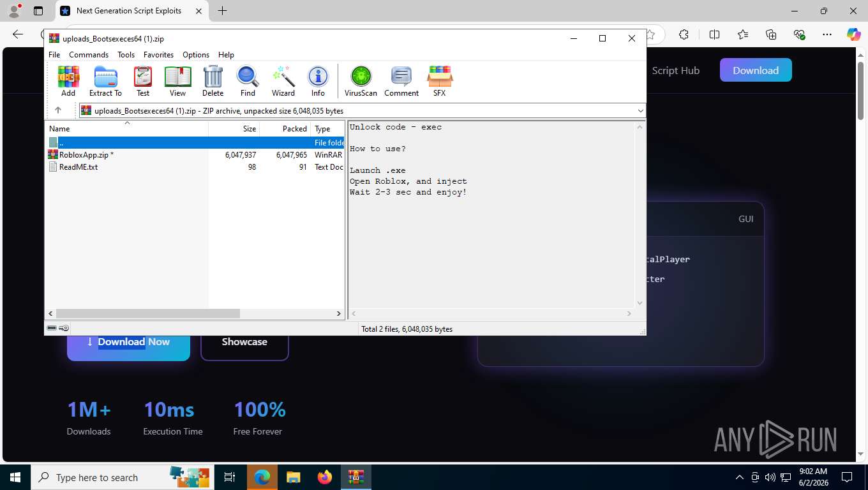Open File Explorer from the taskbar
Screen dimensions: 868x490
tap(293, 477)
